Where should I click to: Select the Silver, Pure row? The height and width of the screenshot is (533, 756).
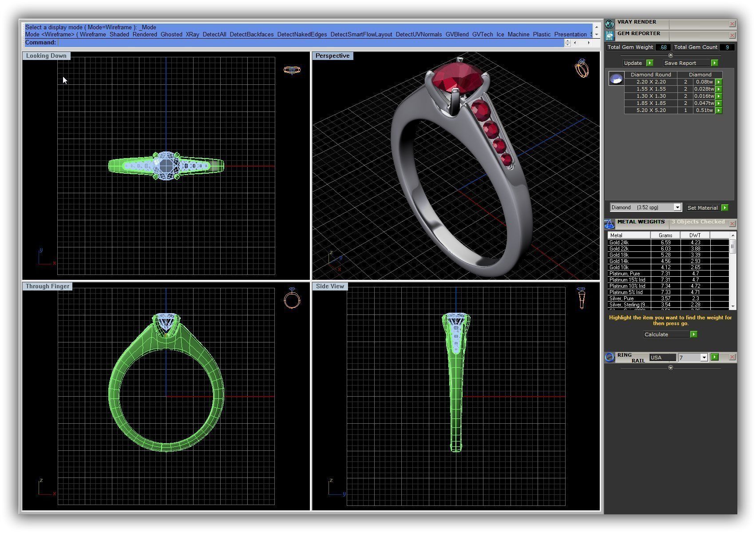[668, 298]
